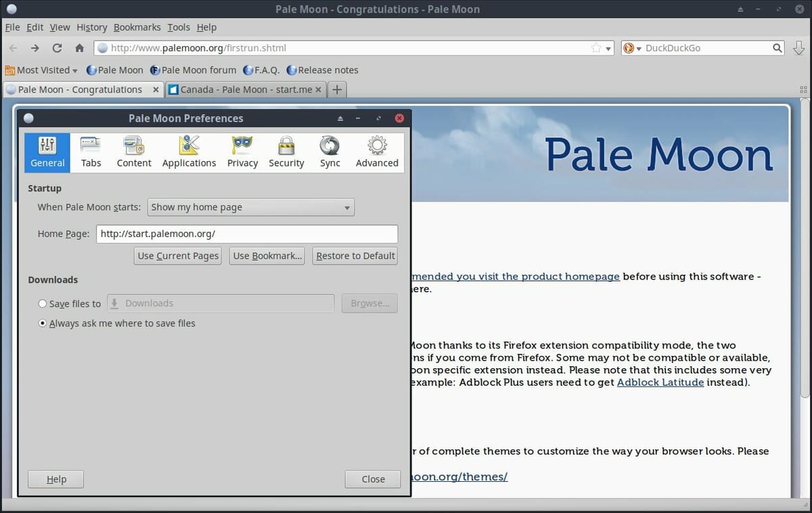The width and height of the screenshot is (812, 513).
Task: Open the When Pale Moon starts dropdown
Action: (250, 207)
